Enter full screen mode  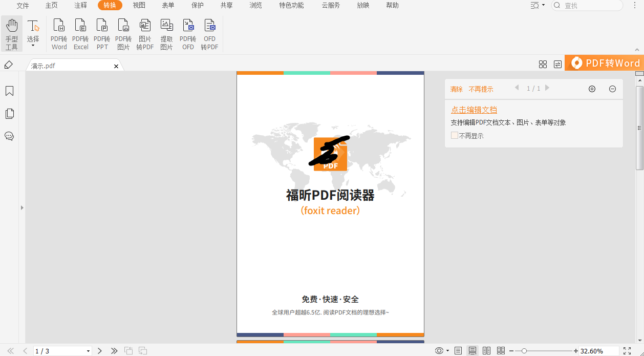[x=627, y=351]
